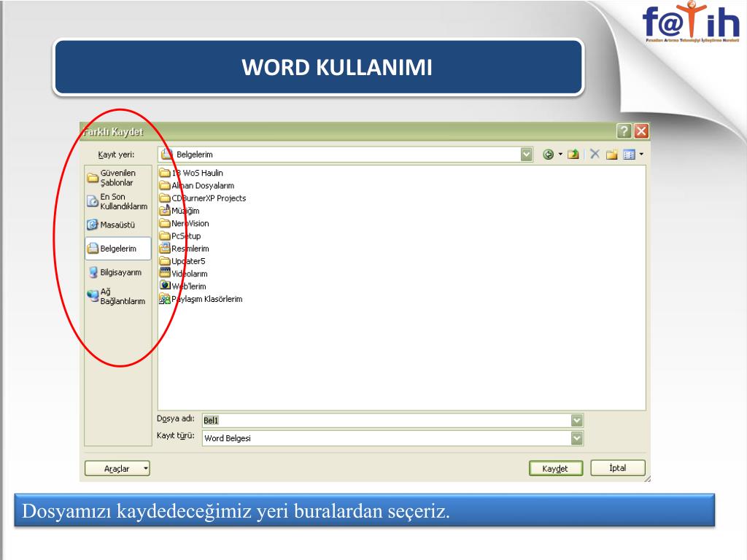This screenshot has height=560, width=747.
Task: Select Bilgisayarım in places bar
Action: tap(117, 273)
